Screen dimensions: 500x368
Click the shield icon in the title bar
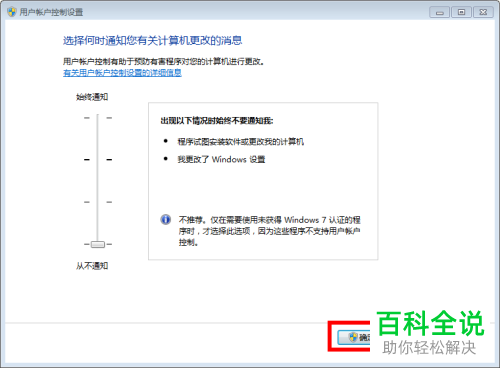click(x=12, y=12)
